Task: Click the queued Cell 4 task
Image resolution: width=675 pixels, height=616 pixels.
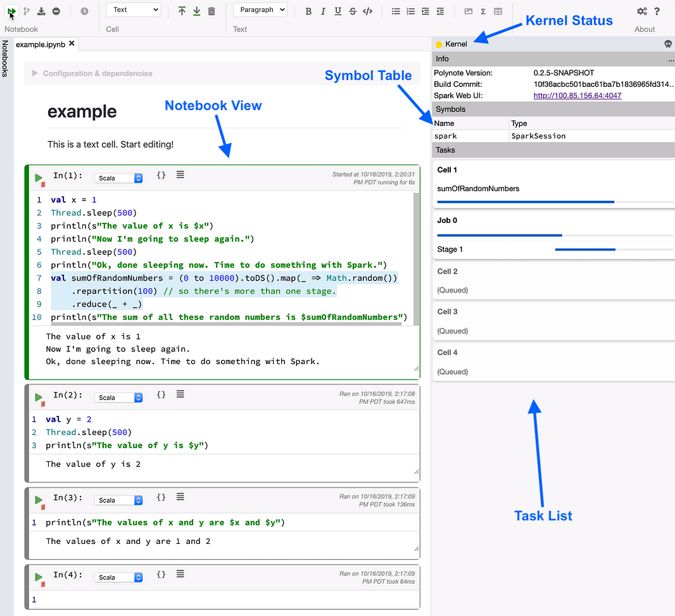Action: tap(553, 362)
